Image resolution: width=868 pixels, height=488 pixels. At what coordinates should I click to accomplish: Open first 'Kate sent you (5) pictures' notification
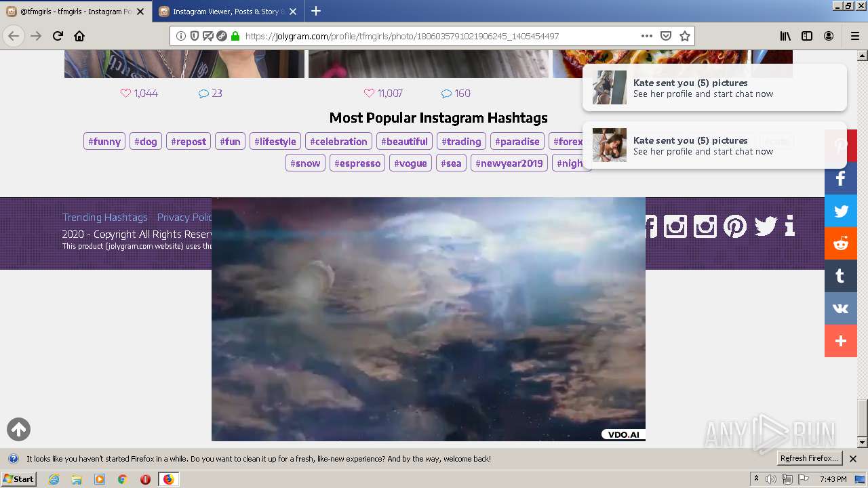point(715,87)
